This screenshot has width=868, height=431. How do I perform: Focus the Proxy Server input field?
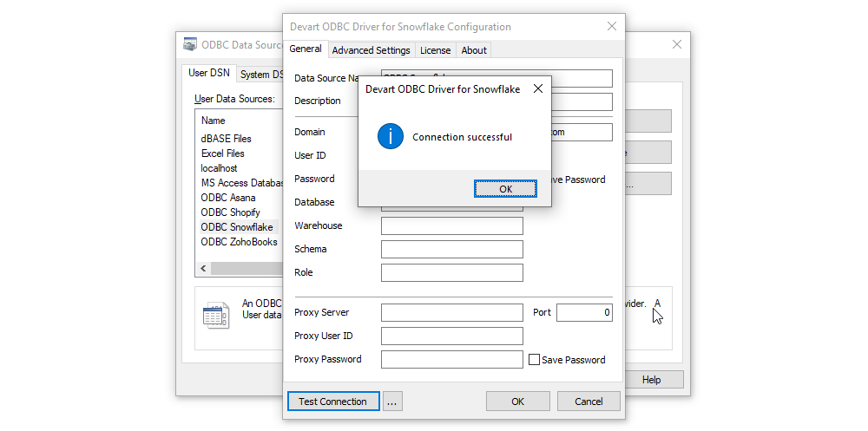[451, 312]
